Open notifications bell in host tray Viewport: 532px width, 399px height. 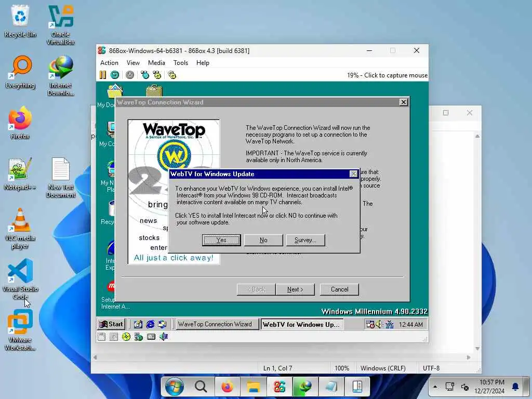(515, 387)
